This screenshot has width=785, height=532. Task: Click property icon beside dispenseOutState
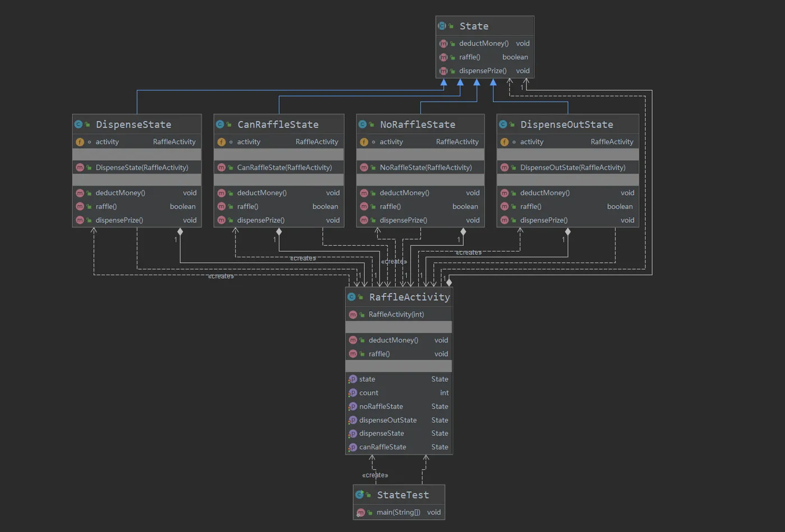pyautogui.click(x=353, y=420)
